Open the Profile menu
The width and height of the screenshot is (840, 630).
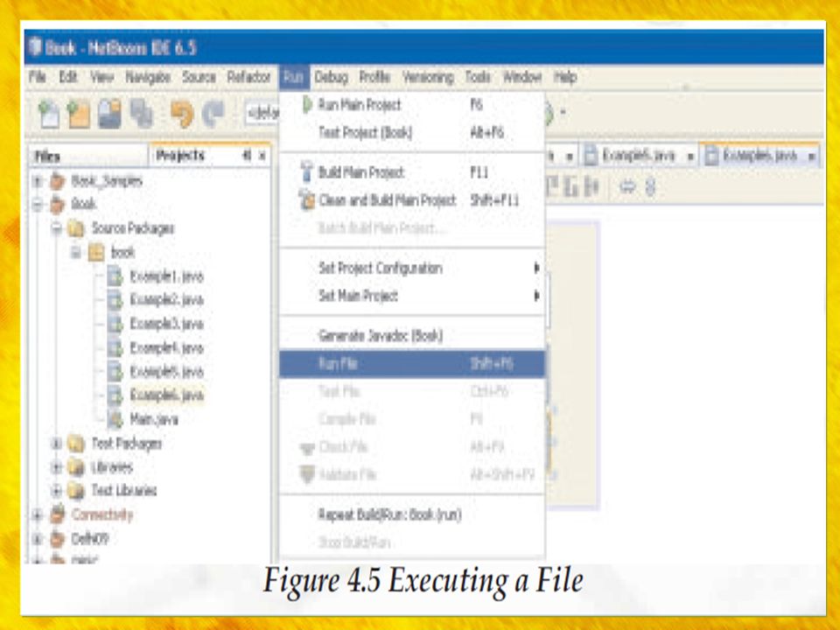(x=374, y=77)
